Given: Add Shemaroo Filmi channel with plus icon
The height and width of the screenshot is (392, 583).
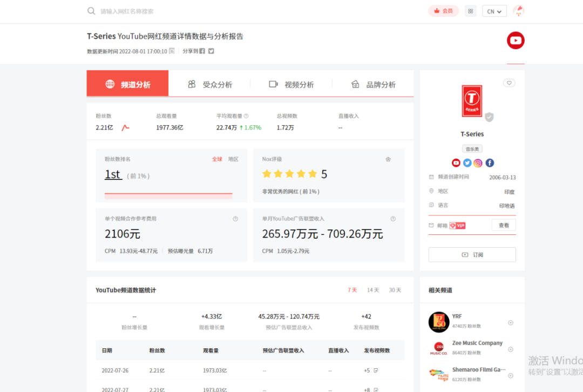Looking at the screenshot, I should pos(511,376).
